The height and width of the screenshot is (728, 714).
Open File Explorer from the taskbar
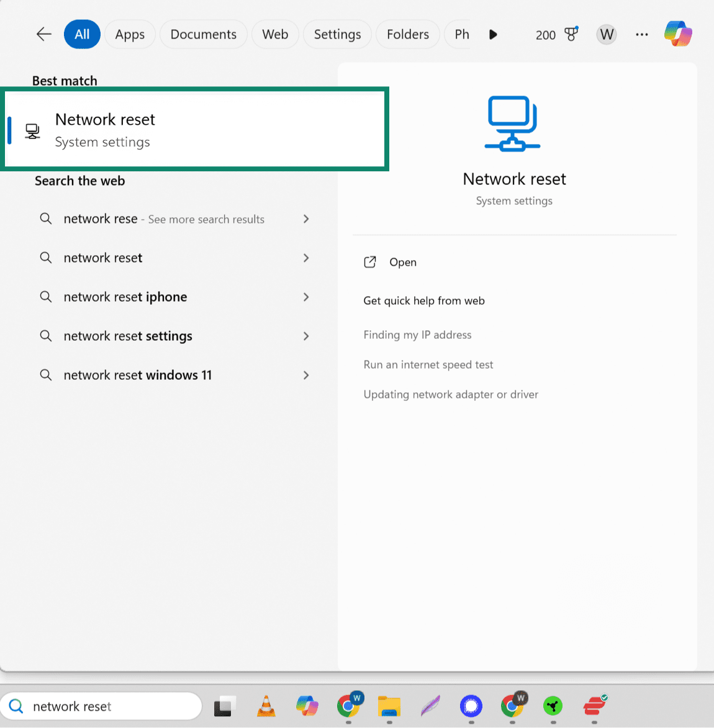(389, 706)
